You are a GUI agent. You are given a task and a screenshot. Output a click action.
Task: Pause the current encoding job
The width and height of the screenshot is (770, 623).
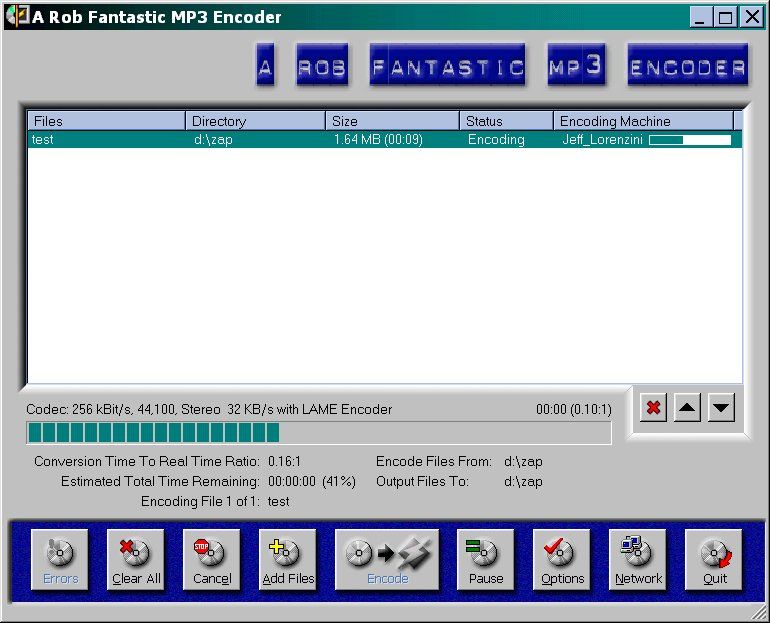pyautogui.click(x=485, y=560)
